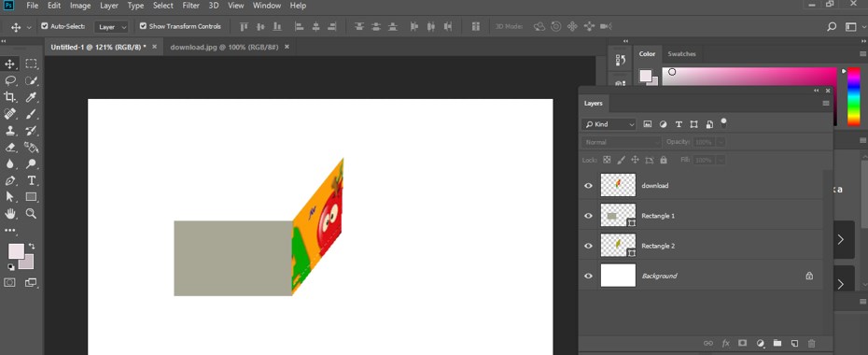Open the Fill slider dropdown arrow
Viewport: 868px width, 355px height.
[x=721, y=160]
